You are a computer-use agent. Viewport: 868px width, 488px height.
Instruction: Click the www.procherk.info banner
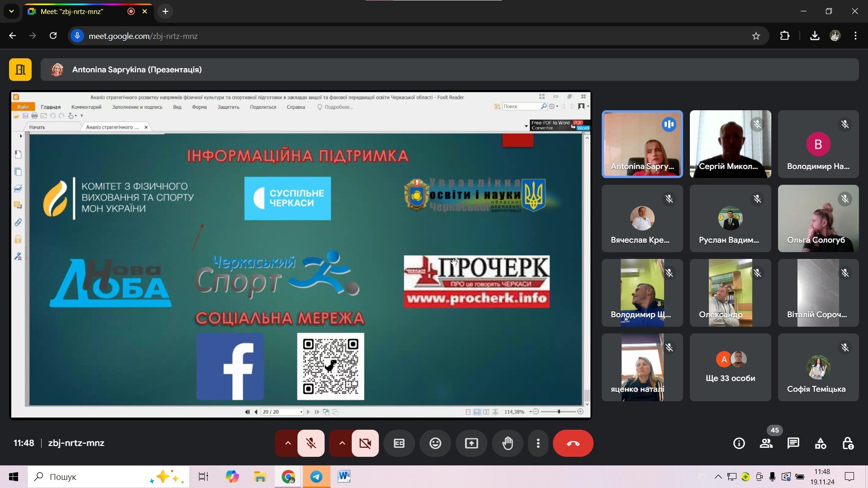476,298
